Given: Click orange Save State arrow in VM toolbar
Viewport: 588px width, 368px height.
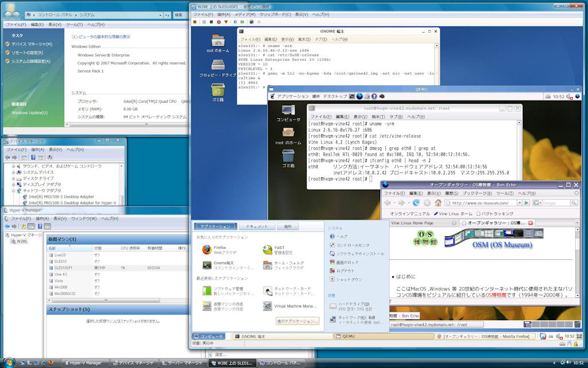Looking at the screenshot, I should coord(226,22).
